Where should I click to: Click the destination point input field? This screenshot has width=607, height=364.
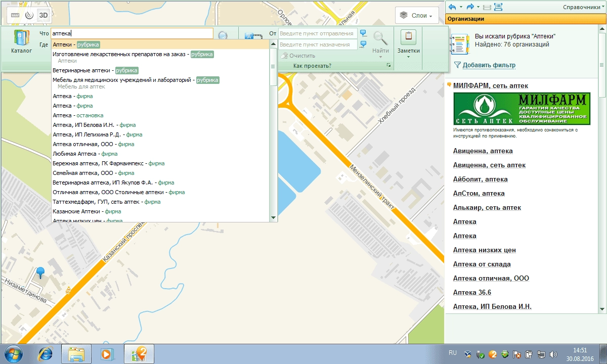(x=318, y=44)
